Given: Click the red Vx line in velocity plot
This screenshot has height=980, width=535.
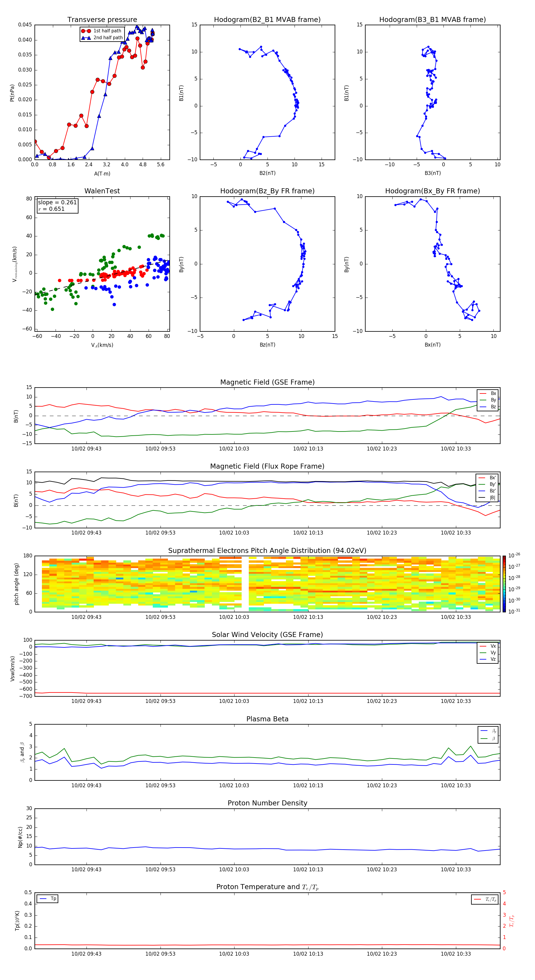Looking at the screenshot, I should (x=267, y=693).
